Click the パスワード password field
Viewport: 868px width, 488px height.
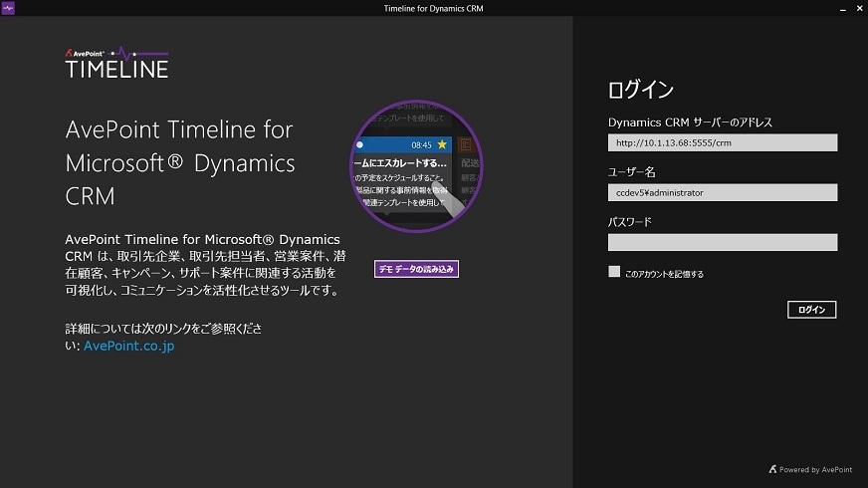coord(723,242)
